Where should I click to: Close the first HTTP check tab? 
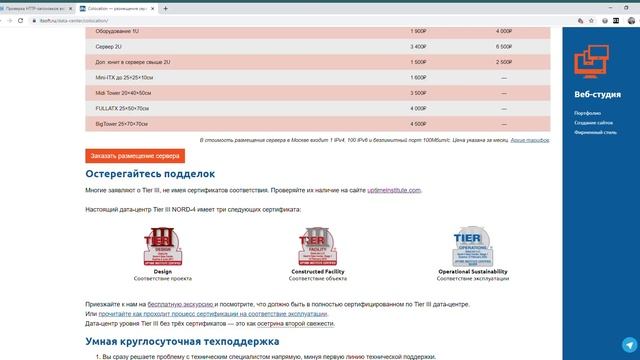coord(70,8)
